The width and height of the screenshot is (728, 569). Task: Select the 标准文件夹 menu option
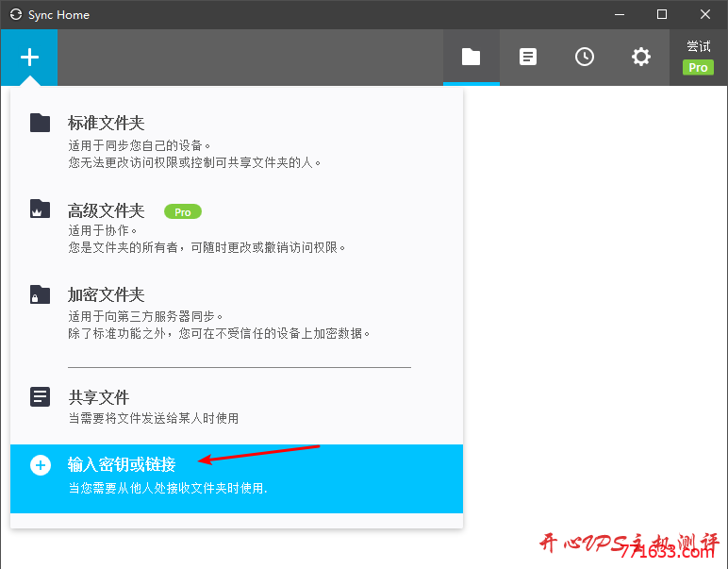pyautogui.click(x=106, y=124)
